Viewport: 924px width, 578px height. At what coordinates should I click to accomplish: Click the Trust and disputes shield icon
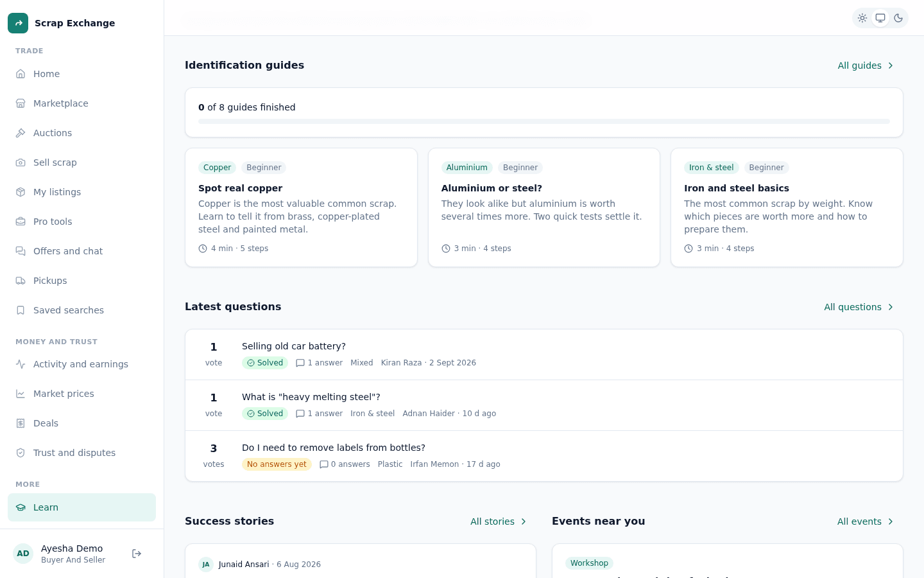(x=21, y=453)
